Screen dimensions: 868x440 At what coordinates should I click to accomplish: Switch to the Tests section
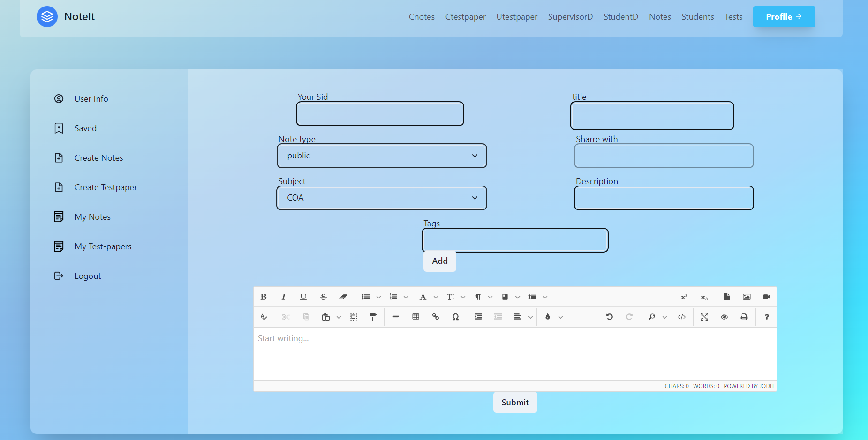(733, 16)
